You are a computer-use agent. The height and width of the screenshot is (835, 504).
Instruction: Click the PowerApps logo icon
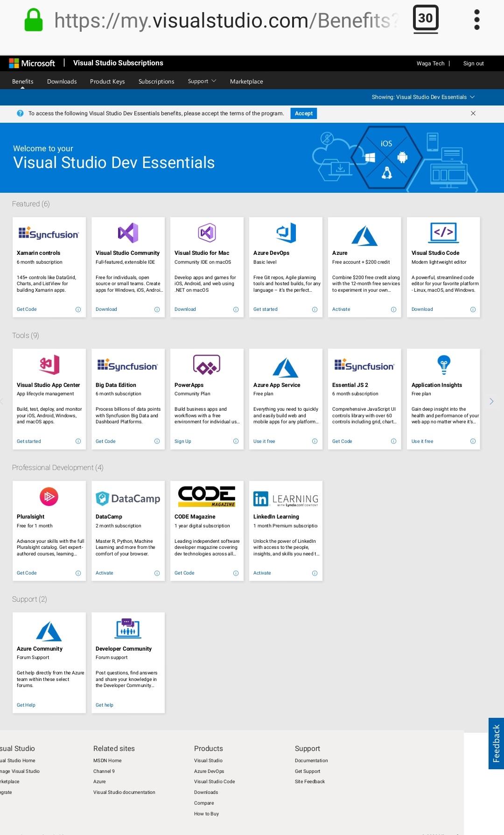[207, 365]
